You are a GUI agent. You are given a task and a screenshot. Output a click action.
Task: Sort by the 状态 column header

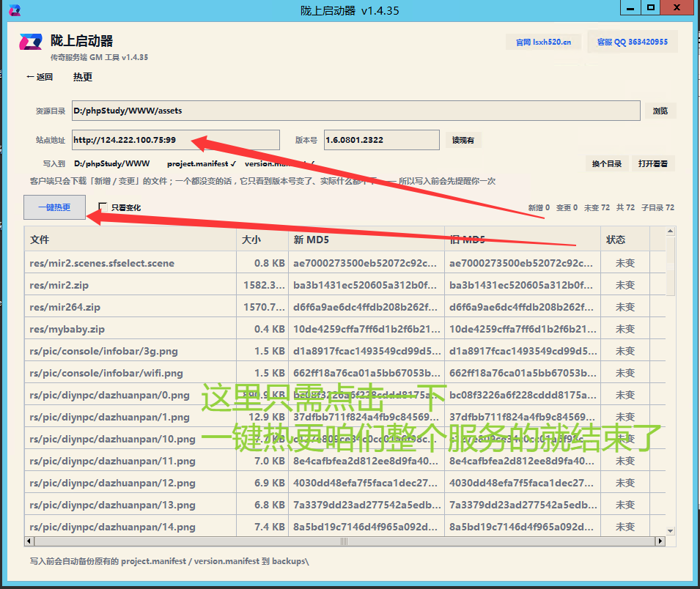[625, 240]
